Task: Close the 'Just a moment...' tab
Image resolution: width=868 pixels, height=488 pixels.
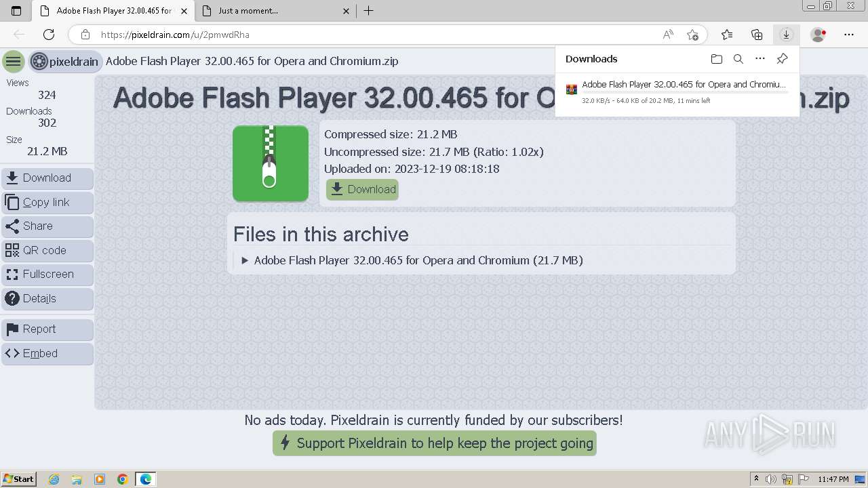Action: coord(346,11)
